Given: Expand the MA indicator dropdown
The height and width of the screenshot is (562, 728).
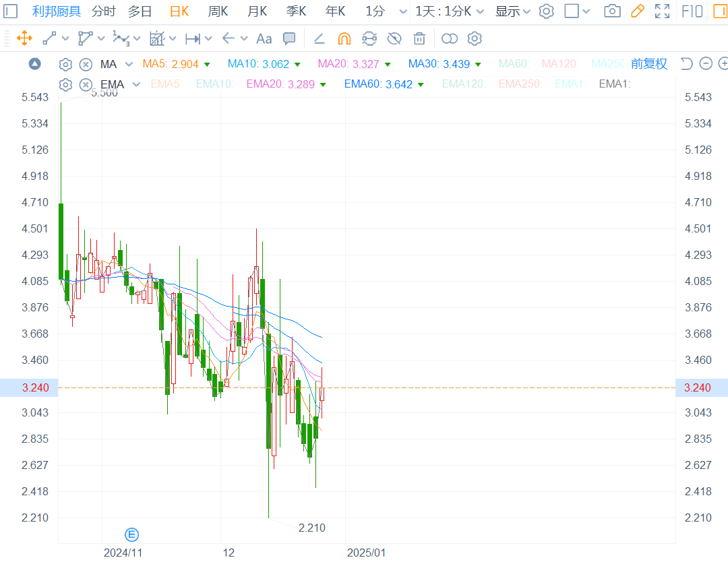Looking at the screenshot, I should pos(129,64).
